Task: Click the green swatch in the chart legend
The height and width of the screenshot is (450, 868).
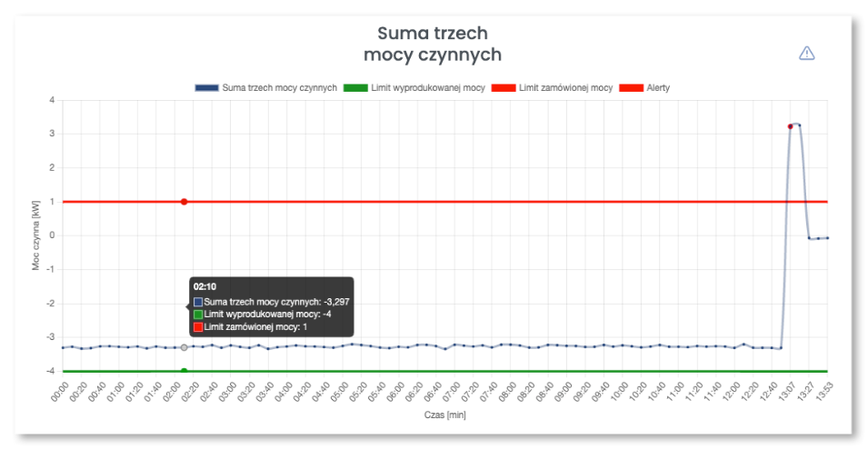Action: coord(356,88)
